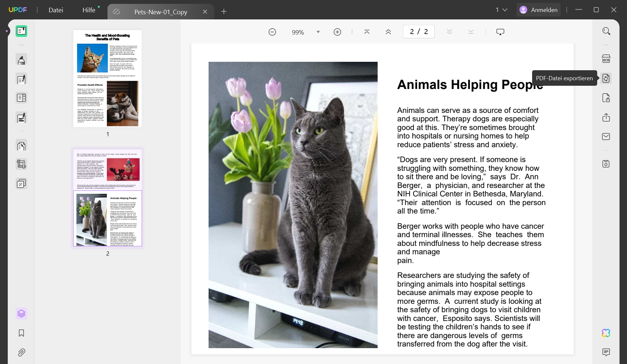
Task: Open the UPDF AI assistant icon
Action: coord(606,333)
